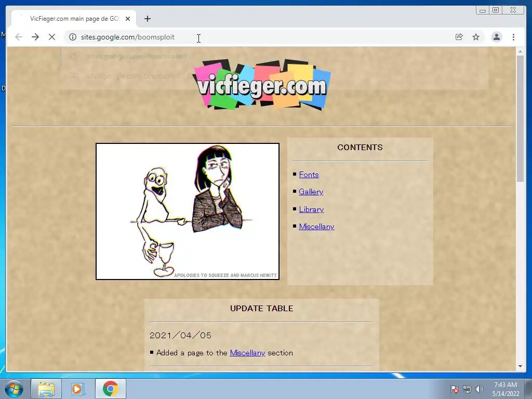
Task: Click the Show desktop button
Action: pyautogui.click(x=528, y=389)
